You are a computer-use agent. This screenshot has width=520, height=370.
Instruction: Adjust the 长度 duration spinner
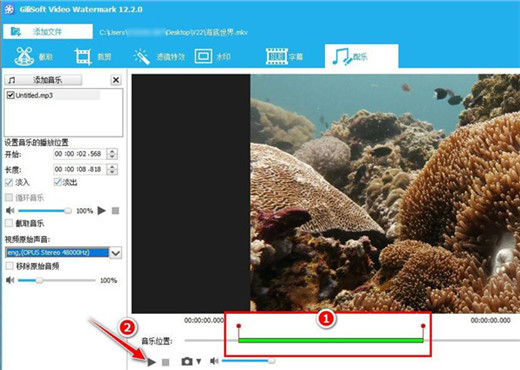pos(112,169)
